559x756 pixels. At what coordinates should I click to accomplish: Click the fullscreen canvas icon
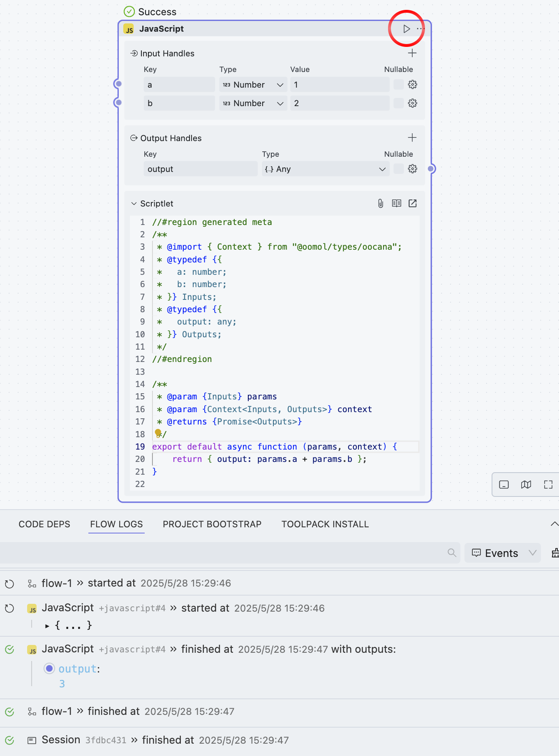548,485
